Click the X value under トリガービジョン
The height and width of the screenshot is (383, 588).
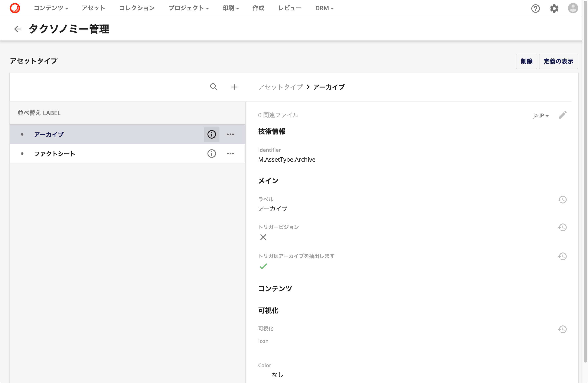tap(263, 237)
